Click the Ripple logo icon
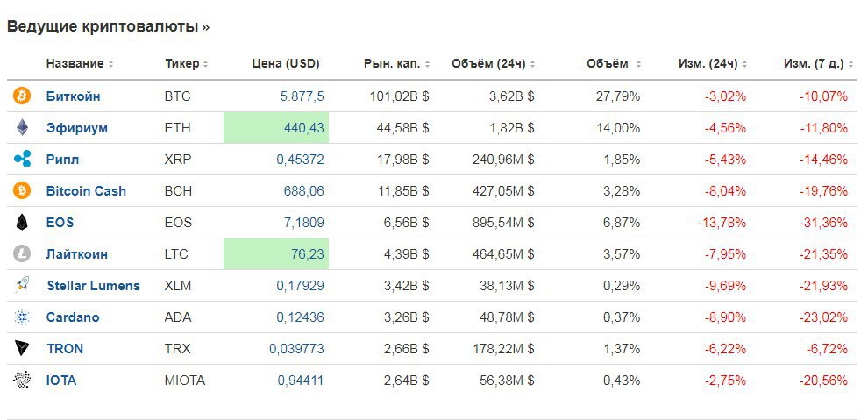 pyautogui.click(x=22, y=160)
